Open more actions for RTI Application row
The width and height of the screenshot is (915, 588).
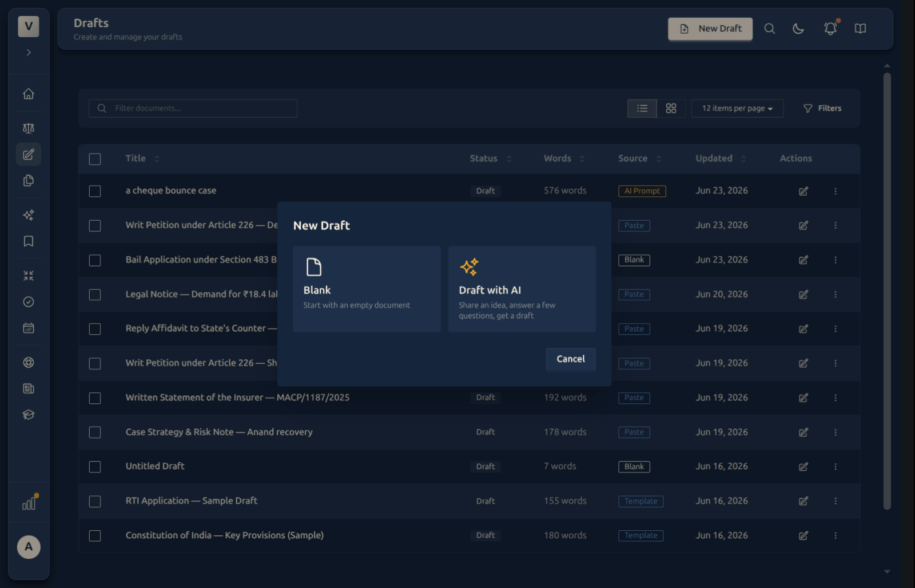pyautogui.click(x=836, y=501)
